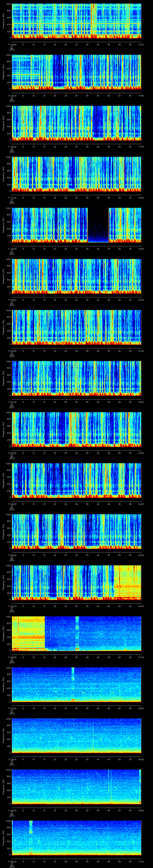Click the yellow broadband block ending the 17:25:00 spectrogram
Viewport: 153px width, 868px height.
[x=127, y=582]
